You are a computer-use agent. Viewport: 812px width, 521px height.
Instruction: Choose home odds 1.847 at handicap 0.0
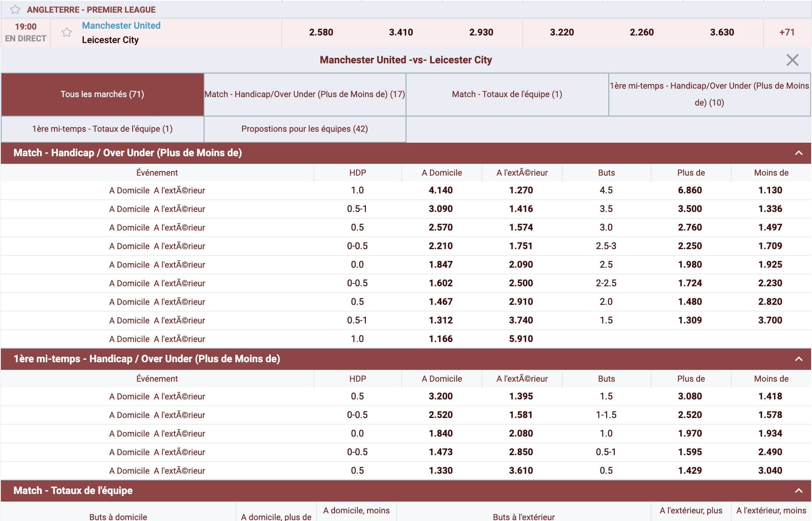[441, 264]
